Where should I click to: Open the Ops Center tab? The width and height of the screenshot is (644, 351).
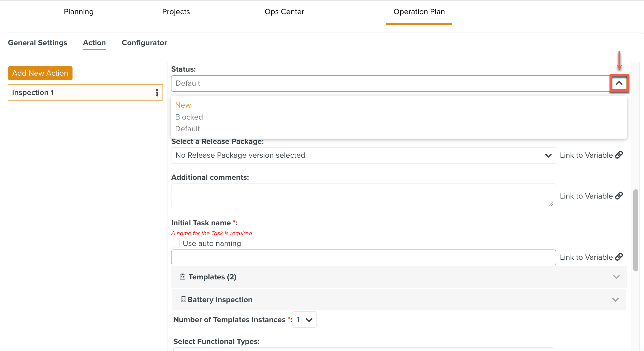(x=284, y=12)
